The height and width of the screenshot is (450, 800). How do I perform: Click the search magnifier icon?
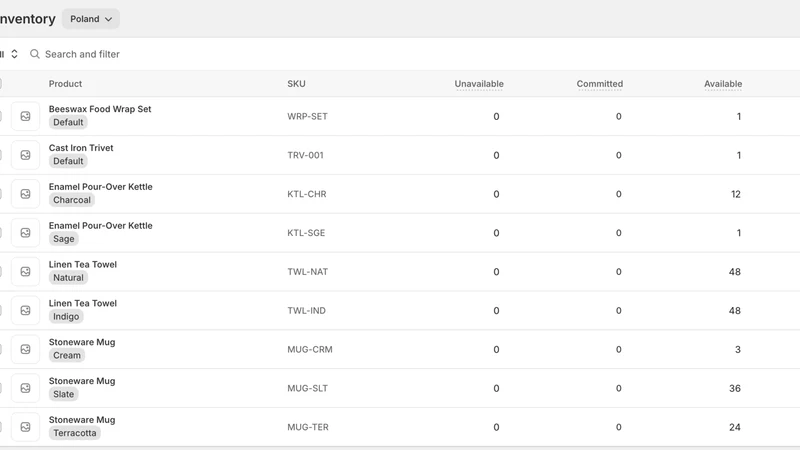point(35,54)
